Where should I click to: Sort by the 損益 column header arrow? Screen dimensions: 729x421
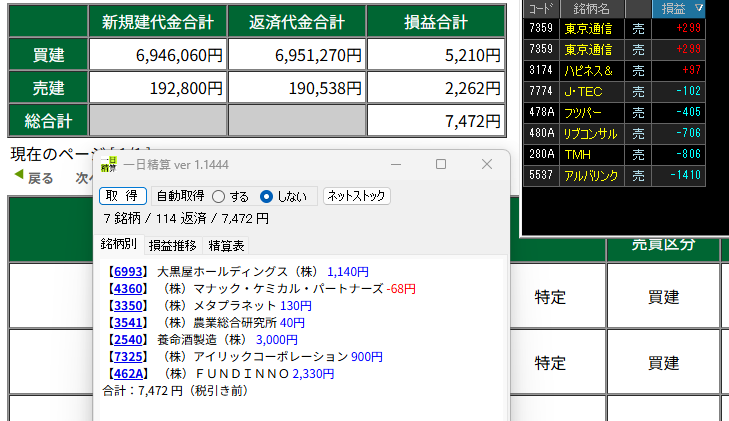(x=699, y=8)
